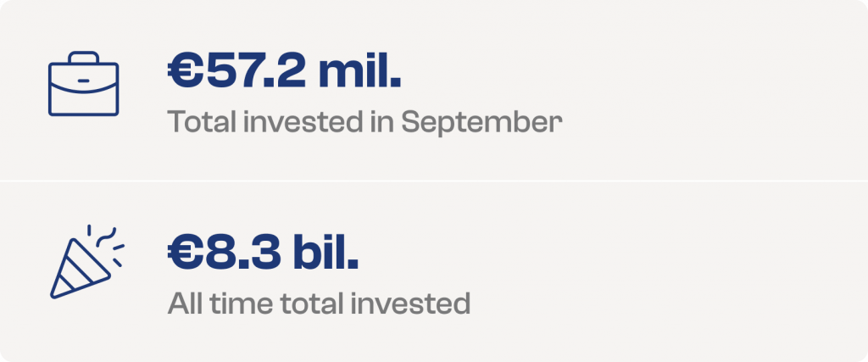Click the 'Total invested in September' label
Screen dimensions: 868x362
point(364,122)
